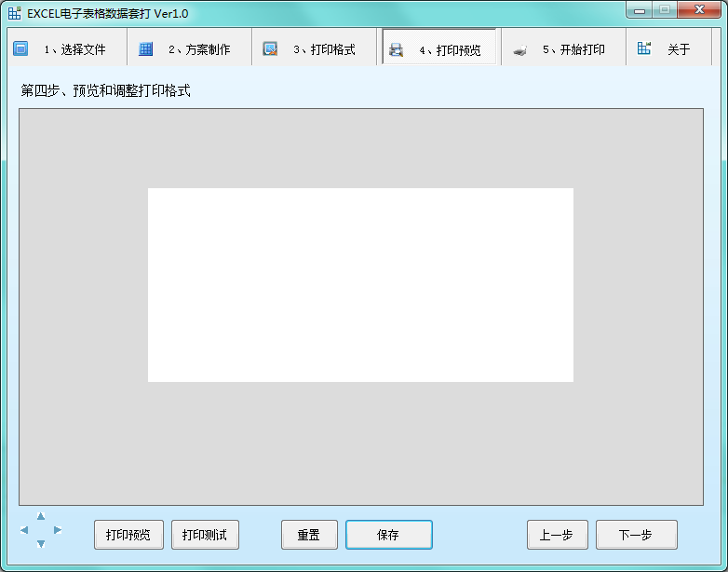Go back with the 上一步 button
This screenshot has height=572, width=728.
click(x=557, y=535)
